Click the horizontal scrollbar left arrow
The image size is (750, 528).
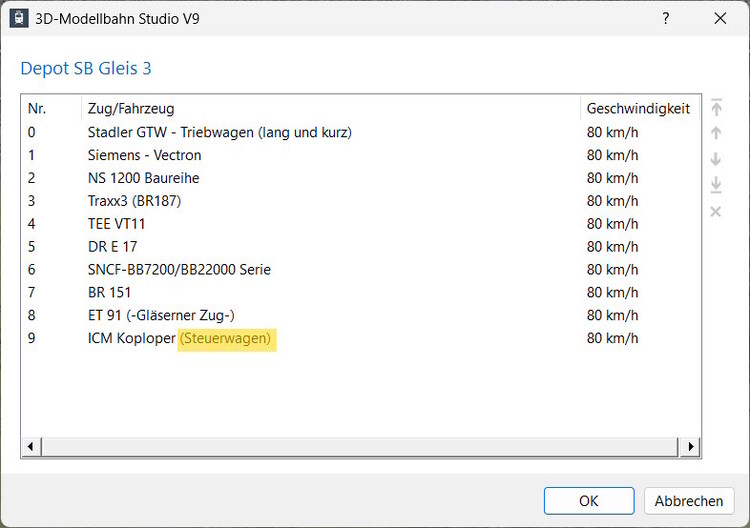(x=30, y=446)
